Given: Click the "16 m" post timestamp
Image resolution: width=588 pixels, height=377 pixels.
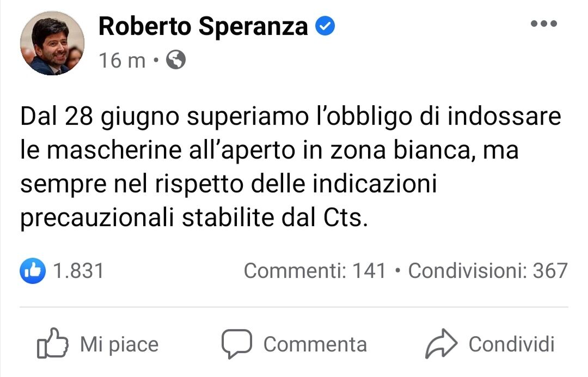Looking at the screenshot, I should coord(122,60).
